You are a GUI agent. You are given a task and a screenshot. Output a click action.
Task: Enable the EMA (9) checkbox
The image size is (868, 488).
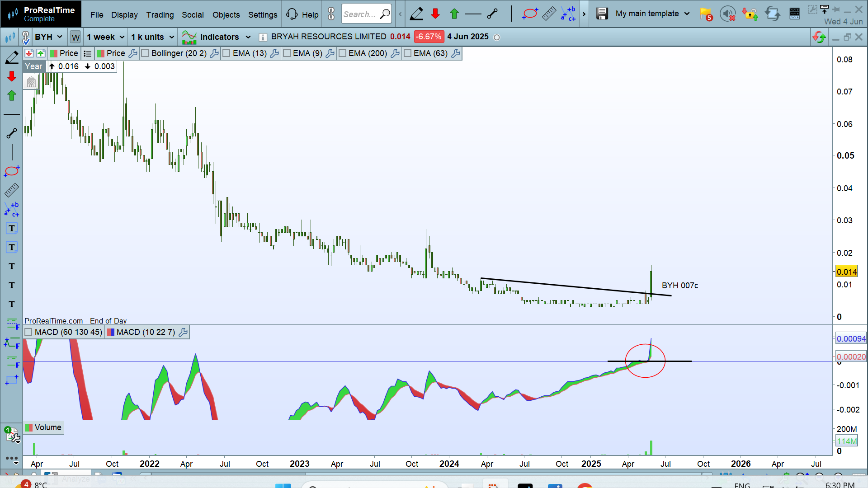[287, 53]
